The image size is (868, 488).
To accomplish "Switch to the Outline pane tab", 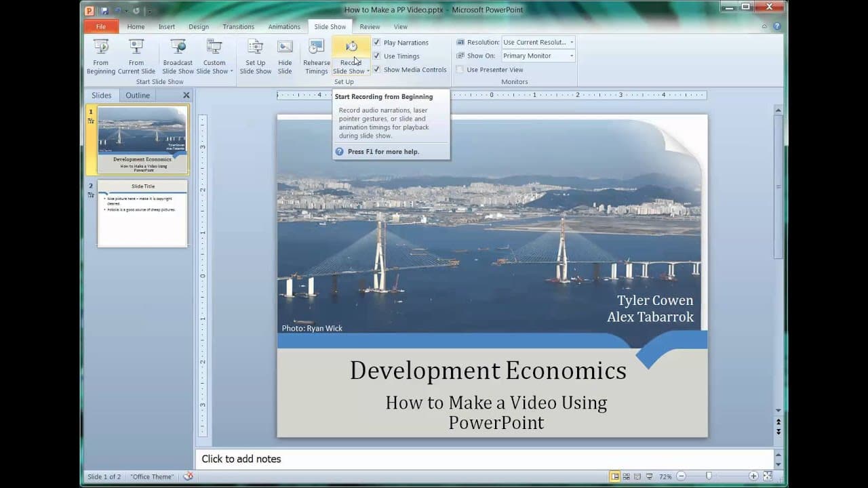I will tap(138, 96).
